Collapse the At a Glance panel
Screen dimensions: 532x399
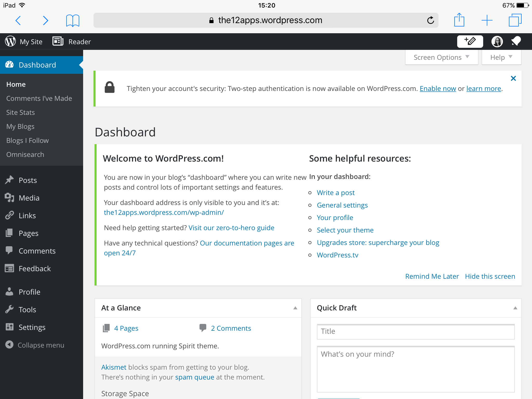click(x=295, y=307)
